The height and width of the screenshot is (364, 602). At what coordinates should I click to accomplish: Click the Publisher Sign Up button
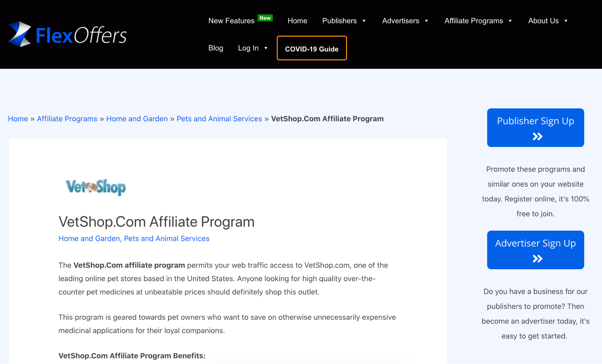(535, 128)
